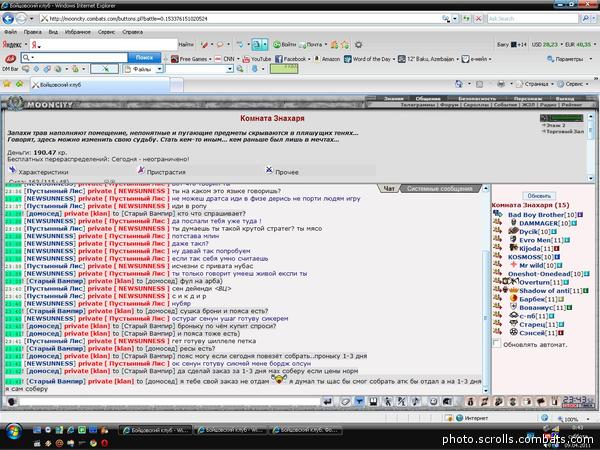600x450 pixels.
Task: Click Найти button on Yandex toolbar
Action: click(x=186, y=44)
